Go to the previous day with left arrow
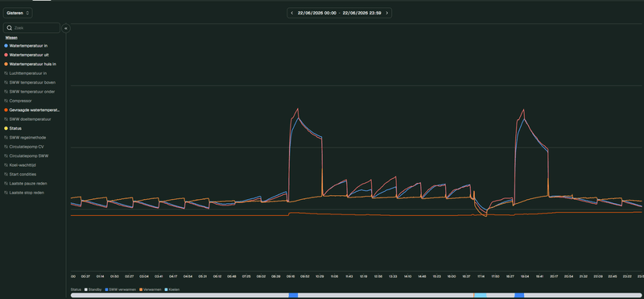Screen dimensions: 644x299 coord(292,13)
